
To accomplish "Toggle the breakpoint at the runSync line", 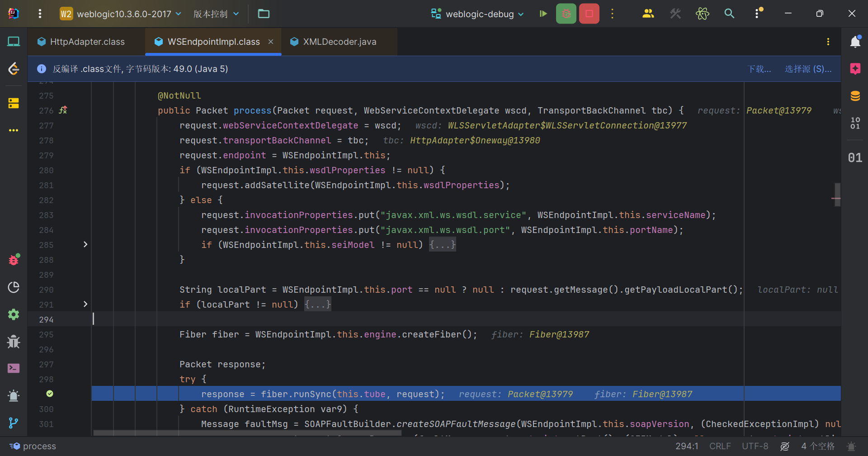I will coord(50,394).
